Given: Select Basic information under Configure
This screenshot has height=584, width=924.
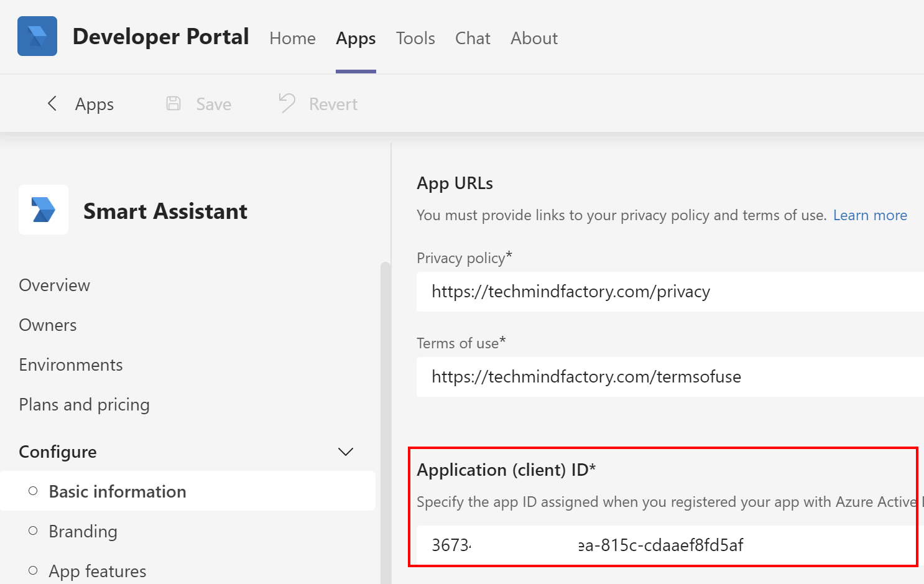Looking at the screenshot, I should pyautogui.click(x=188, y=491).
